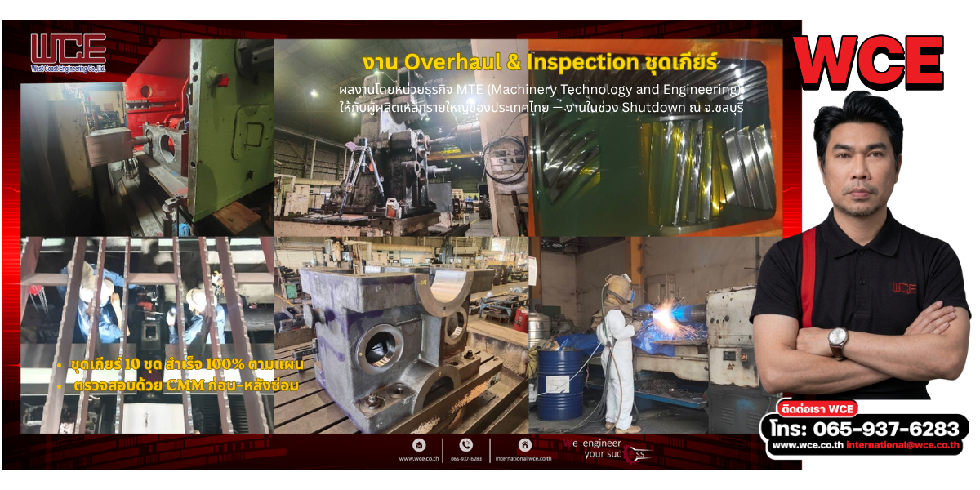The image size is (980, 490).
Task: Click the large red WCE logo
Action: click(869, 61)
